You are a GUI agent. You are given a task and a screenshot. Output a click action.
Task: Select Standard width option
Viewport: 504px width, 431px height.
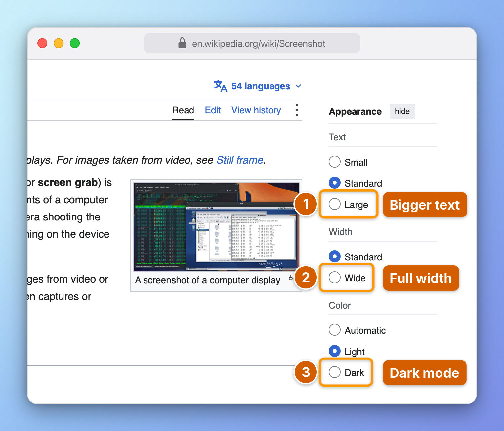click(335, 256)
